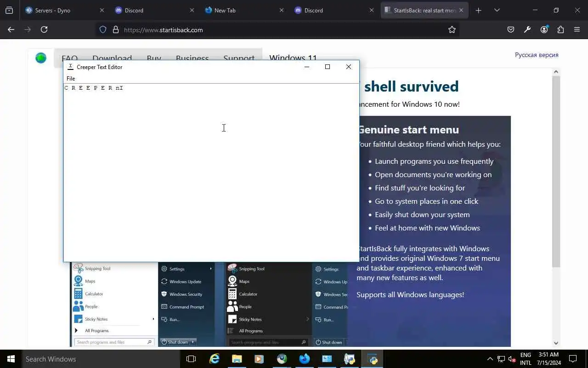Open the tracking protection shield icon
588x368 pixels.
point(103,29)
